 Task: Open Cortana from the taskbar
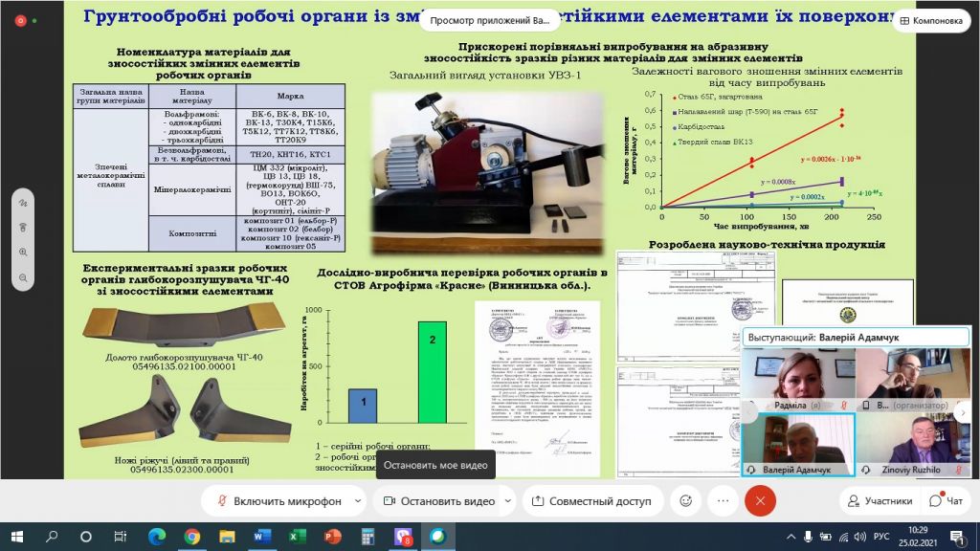tap(86, 537)
